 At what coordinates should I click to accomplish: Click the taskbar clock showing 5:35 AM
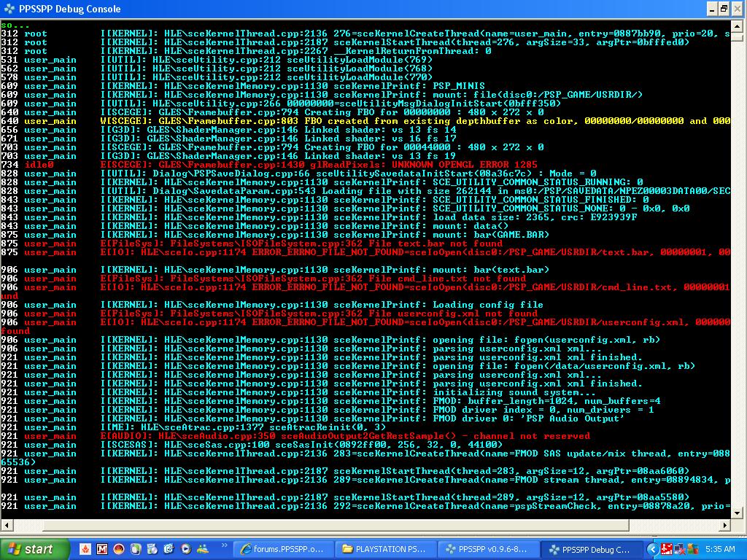720,549
